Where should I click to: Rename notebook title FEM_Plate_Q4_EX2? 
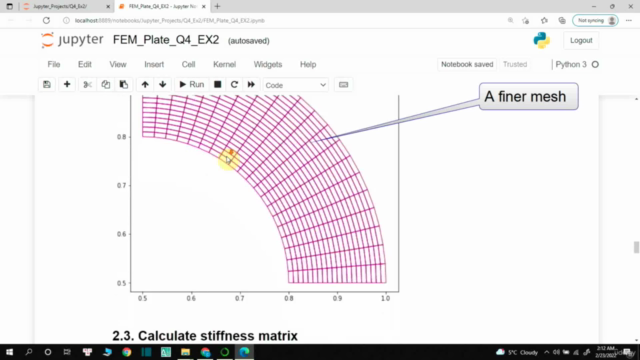[166, 40]
